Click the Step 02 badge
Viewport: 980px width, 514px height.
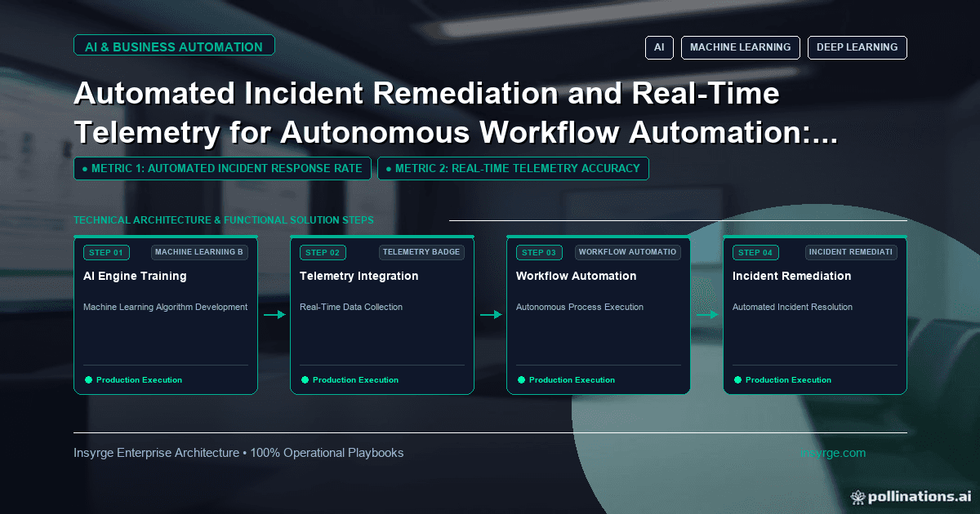[323, 252]
